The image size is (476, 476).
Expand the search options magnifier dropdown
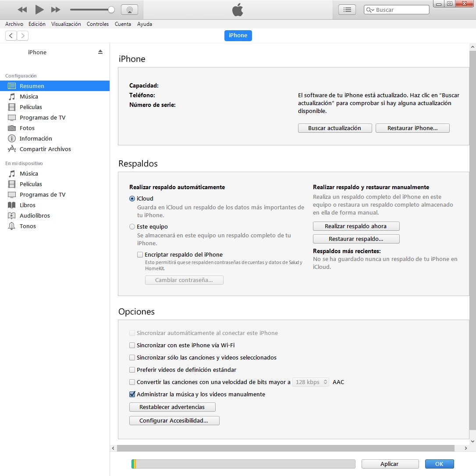(370, 10)
